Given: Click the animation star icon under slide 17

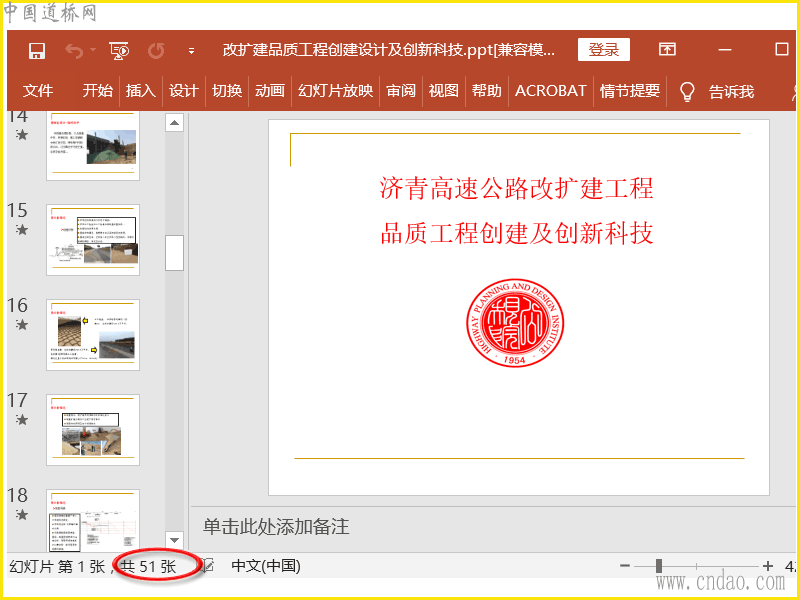Looking at the screenshot, I should (x=21, y=420).
